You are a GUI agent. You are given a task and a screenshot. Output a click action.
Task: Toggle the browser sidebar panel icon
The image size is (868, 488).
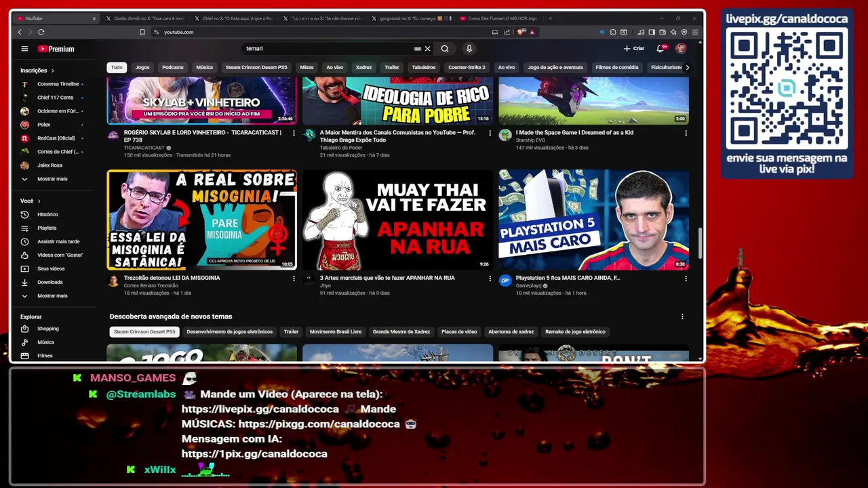(652, 32)
